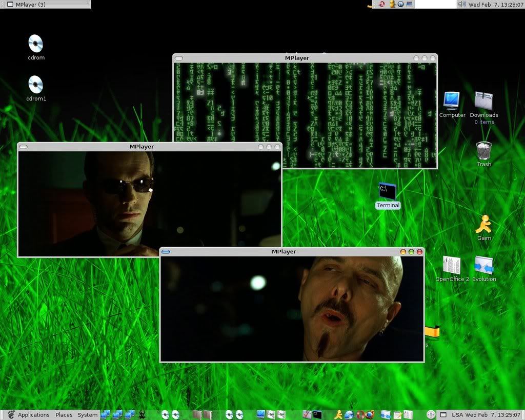Open the Applications menu
The height and width of the screenshot is (420, 525).
(x=33, y=415)
